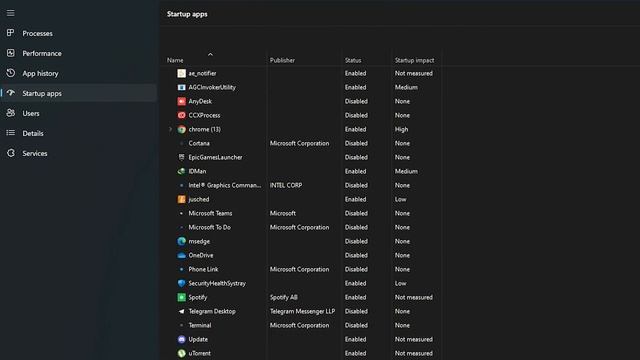Click the Chrome browser icon
The image size is (640, 360).
182,129
